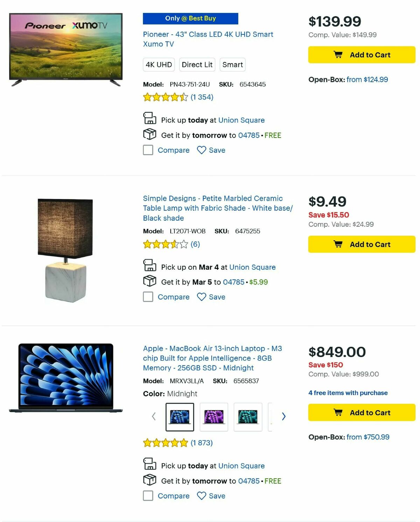Screen dimensions: 420x522
Task: Click the shipping box icon next to Pioneer TV delivery
Action: pos(150,135)
